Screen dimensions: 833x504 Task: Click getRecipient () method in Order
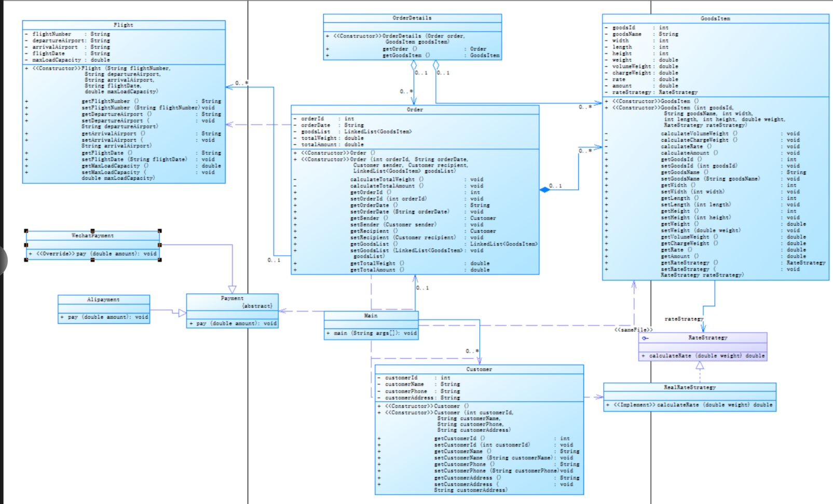click(x=374, y=231)
